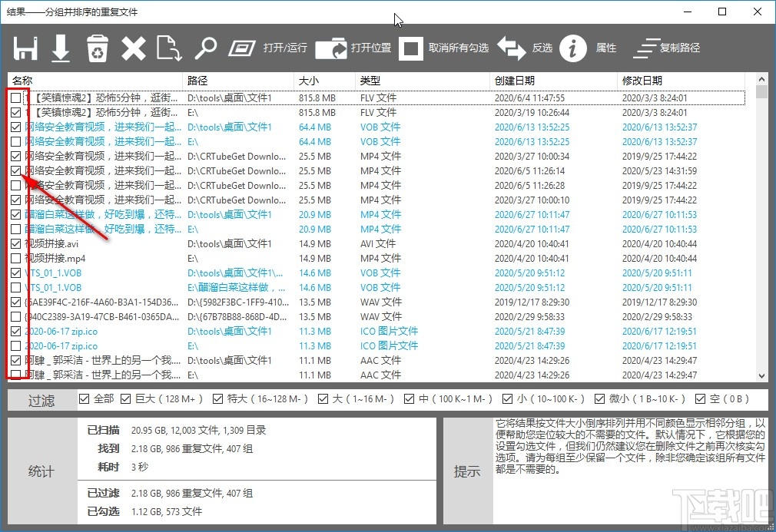The image size is (776, 532).
Task: Invert selection with 反选 button
Action: click(513, 48)
